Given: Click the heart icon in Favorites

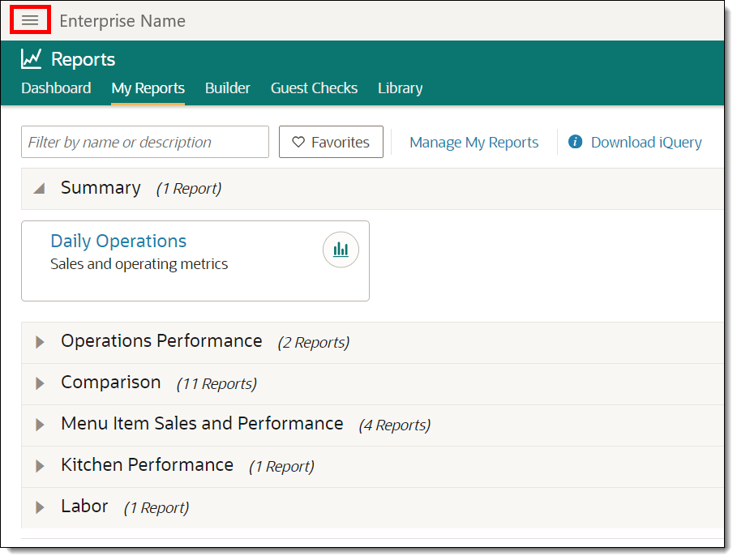Looking at the screenshot, I should point(298,142).
